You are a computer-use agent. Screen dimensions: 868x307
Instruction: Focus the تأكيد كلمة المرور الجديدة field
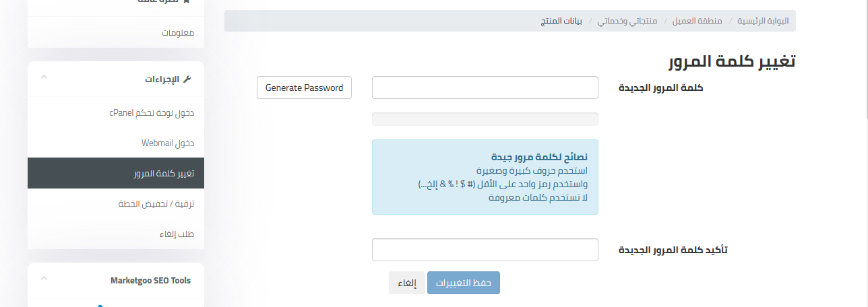[485, 250]
